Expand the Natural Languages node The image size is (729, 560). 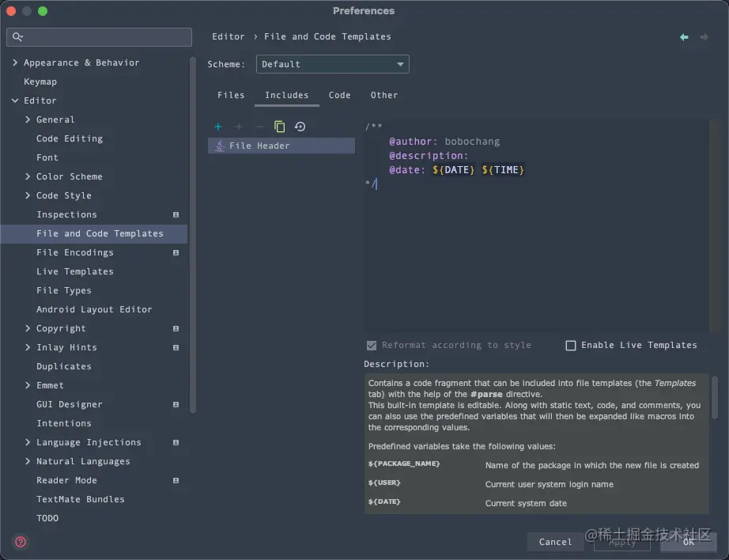pos(28,461)
